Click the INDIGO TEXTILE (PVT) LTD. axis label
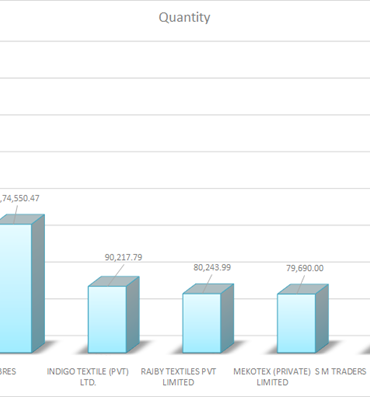Viewport: 370px width, 397px height. click(x=88, y=377)
